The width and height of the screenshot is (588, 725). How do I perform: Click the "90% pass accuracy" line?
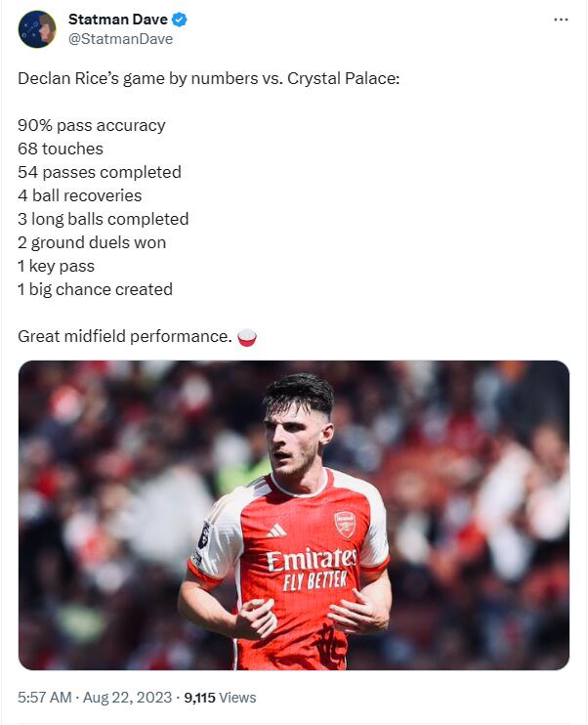92,125
